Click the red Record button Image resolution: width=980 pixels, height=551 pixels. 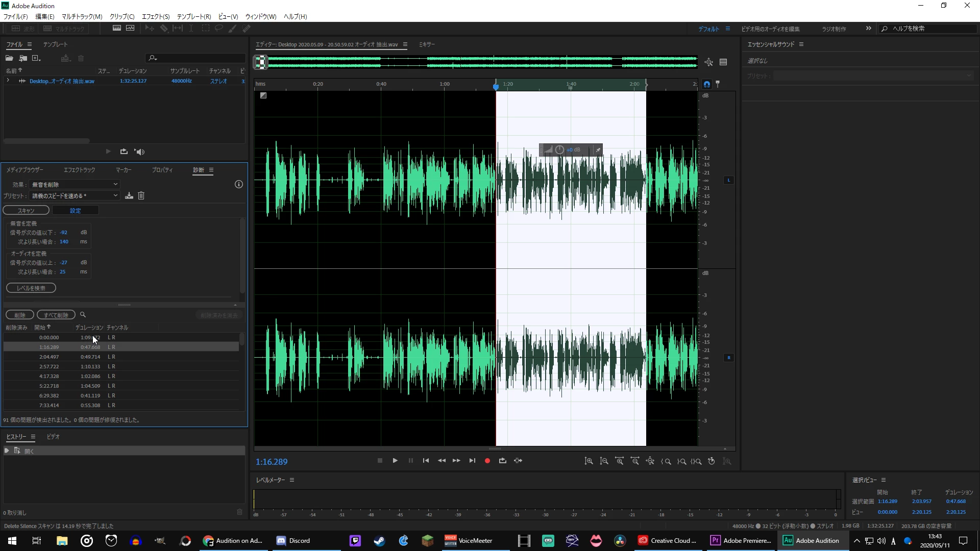487,461
